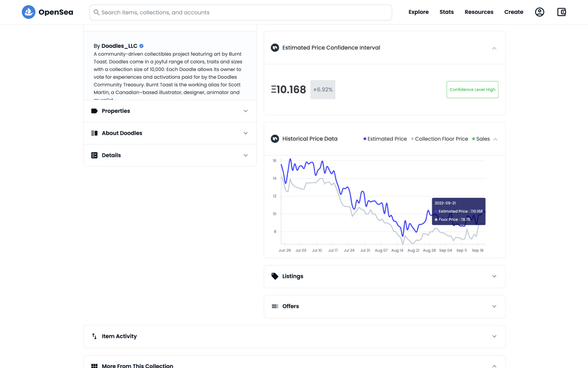Click the y-axis value 16
The height and width of the screenshot is (368, 588).
click(274, 161)
